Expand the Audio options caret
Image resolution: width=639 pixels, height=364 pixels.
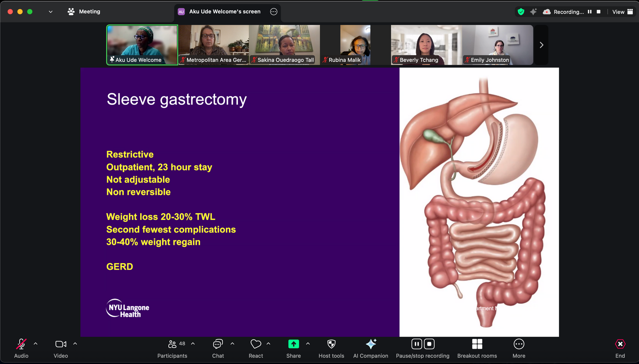pos(36,344)
